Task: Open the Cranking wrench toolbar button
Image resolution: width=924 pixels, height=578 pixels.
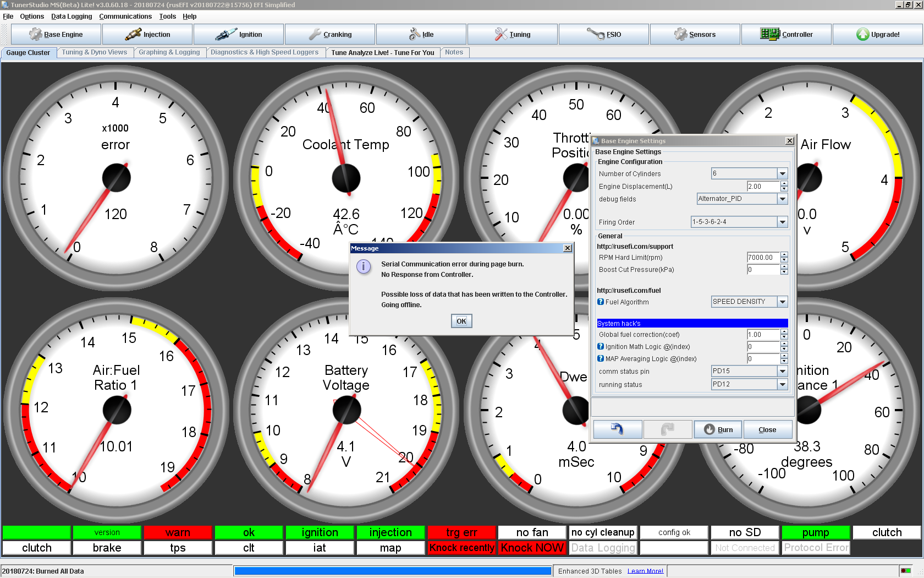Action: pyautogui.click(x=330, y=34)
